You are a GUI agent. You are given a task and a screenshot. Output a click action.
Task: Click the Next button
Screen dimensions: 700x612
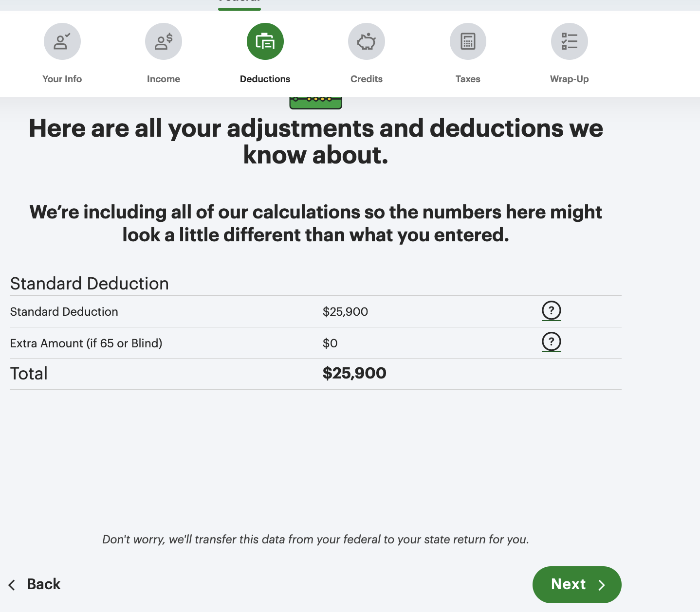click(577, 584)
